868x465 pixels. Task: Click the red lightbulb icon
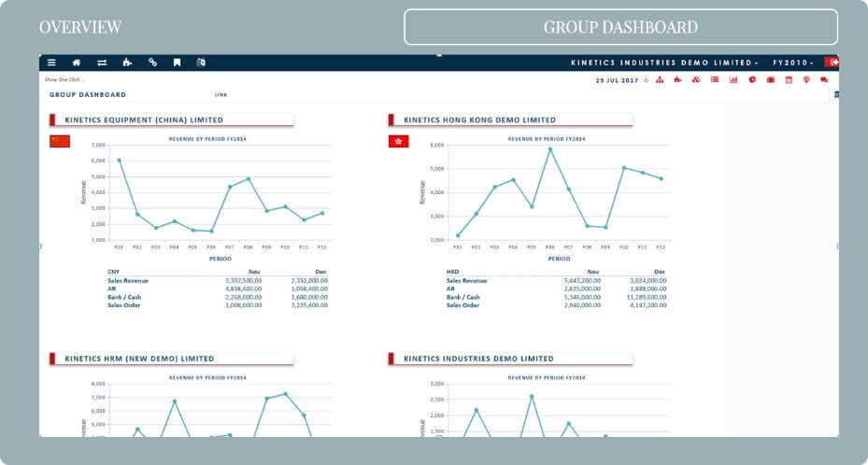click(x=806, y=80)
